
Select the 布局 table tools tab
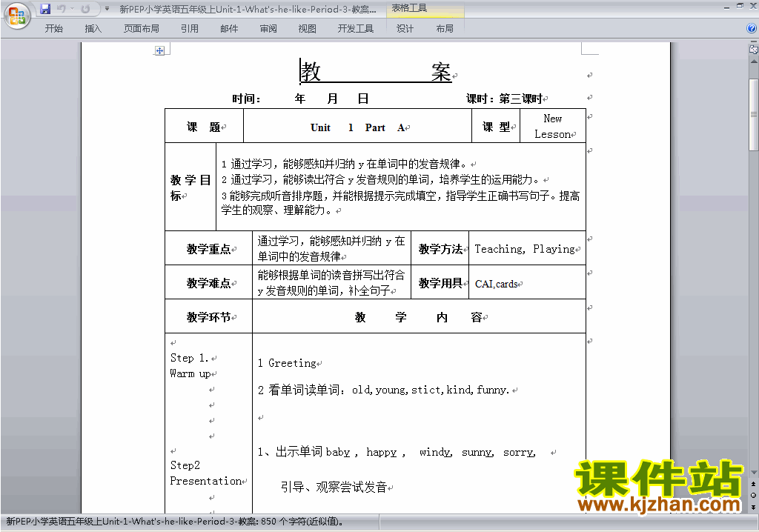(x=445, y=29)
